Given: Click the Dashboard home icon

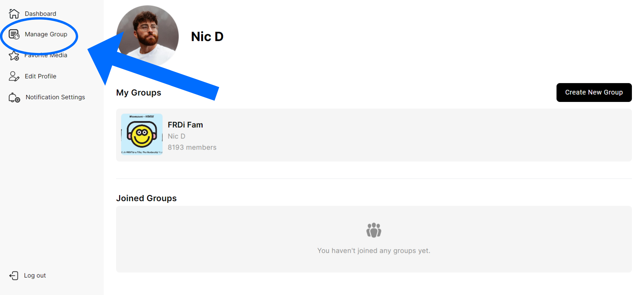Looking at the screenshot, I should point(14,14).
